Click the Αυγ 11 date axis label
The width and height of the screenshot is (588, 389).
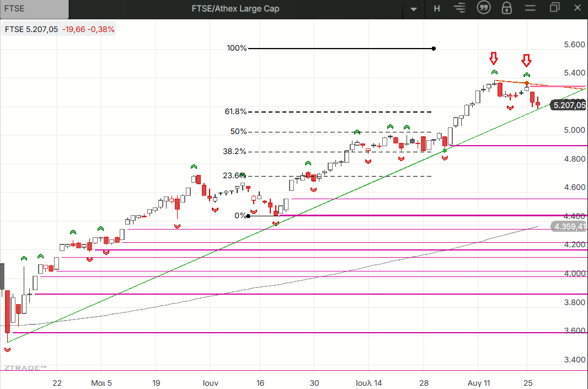click(479, 383)
